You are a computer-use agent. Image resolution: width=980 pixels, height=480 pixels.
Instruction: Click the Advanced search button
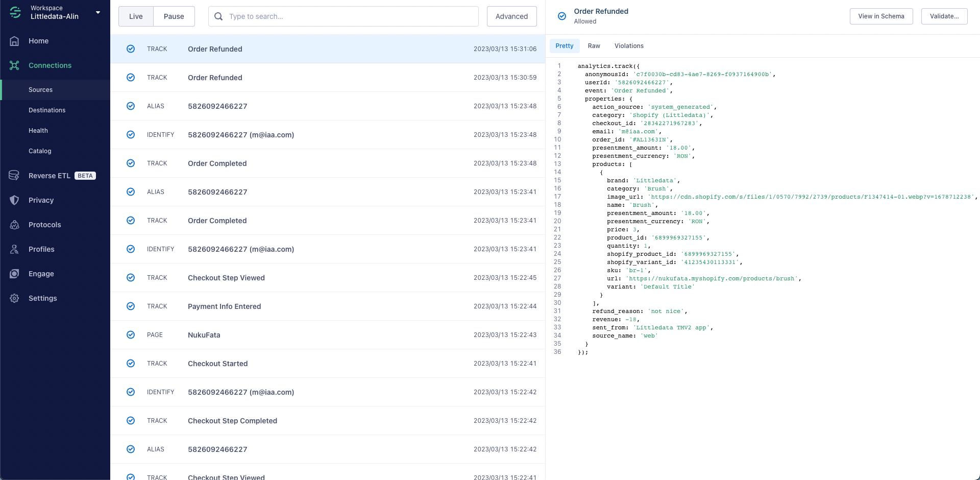click(511, 16)
